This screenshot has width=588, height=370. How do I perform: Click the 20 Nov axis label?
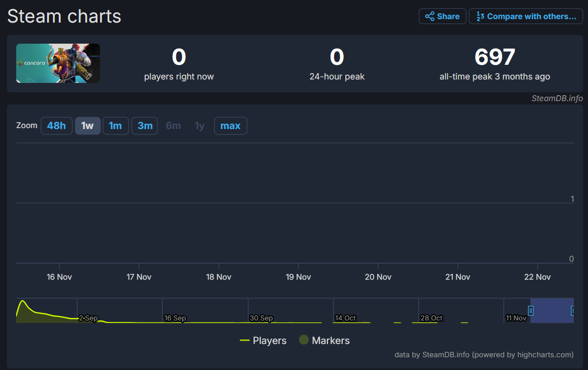378,277
